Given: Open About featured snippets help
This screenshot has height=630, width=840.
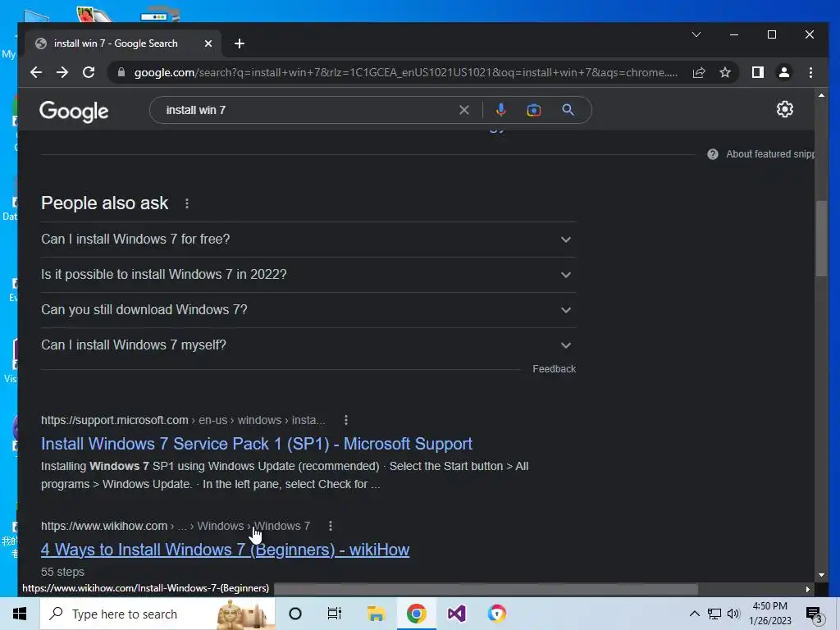Looking at the screenshot, I should (761, 154).
